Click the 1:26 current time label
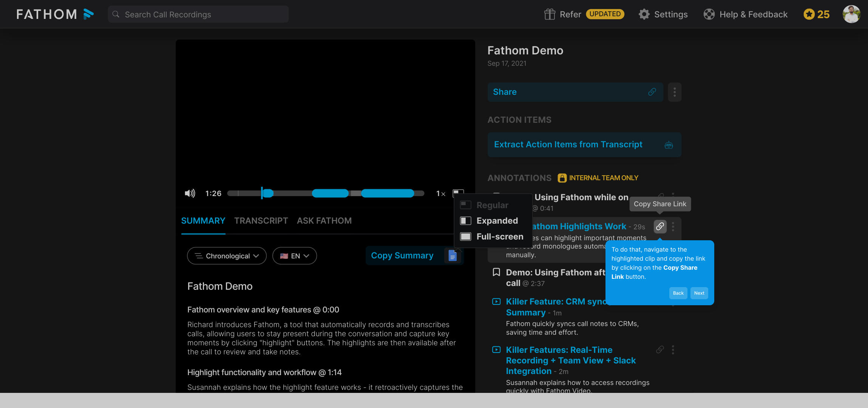 [x=213, y=193]
